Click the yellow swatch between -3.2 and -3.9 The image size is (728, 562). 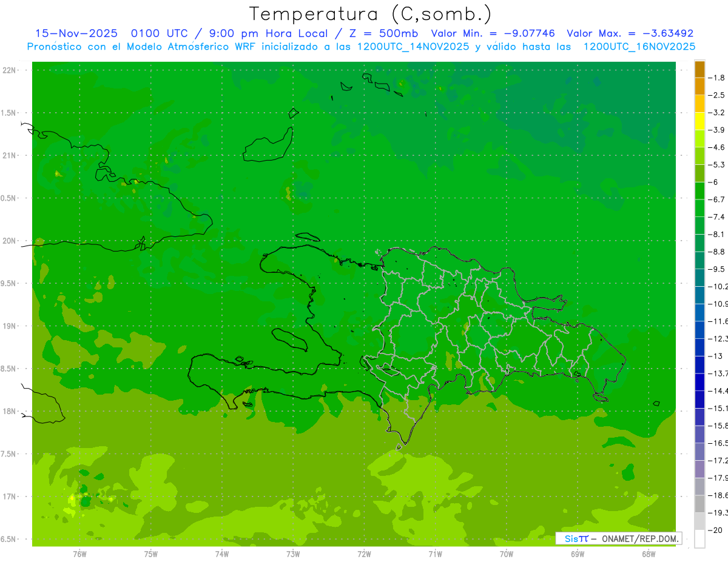coord(699,121)
